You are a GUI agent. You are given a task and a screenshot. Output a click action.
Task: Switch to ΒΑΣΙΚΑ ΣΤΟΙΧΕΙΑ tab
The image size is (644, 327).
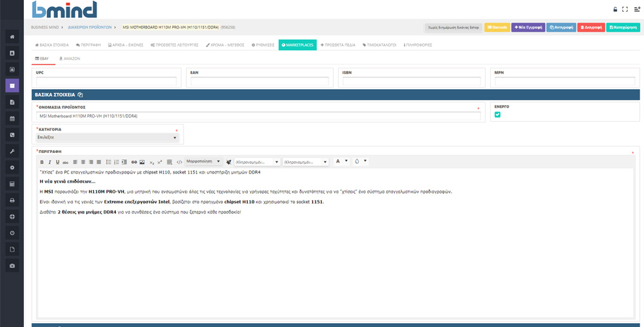tap(52, 45)
